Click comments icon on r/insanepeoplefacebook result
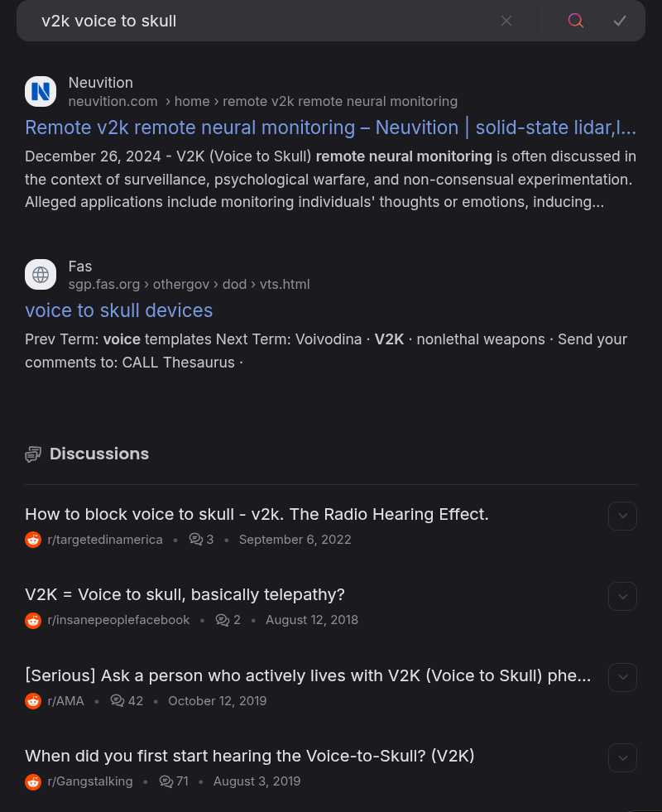This screenshot has height=812, width=662. [x=222, y=620]
